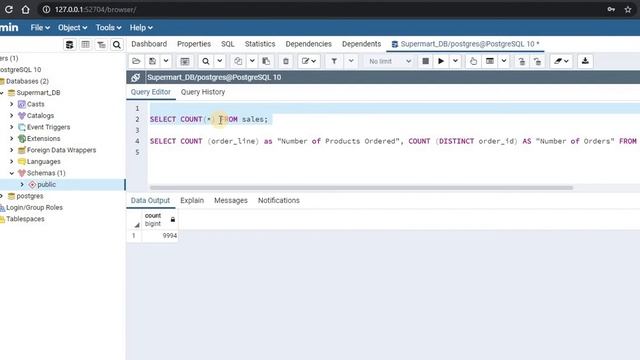The height and width of the screenshot is (360, 640).
Task: Expand the public schema node
Action: click(22, 184)
